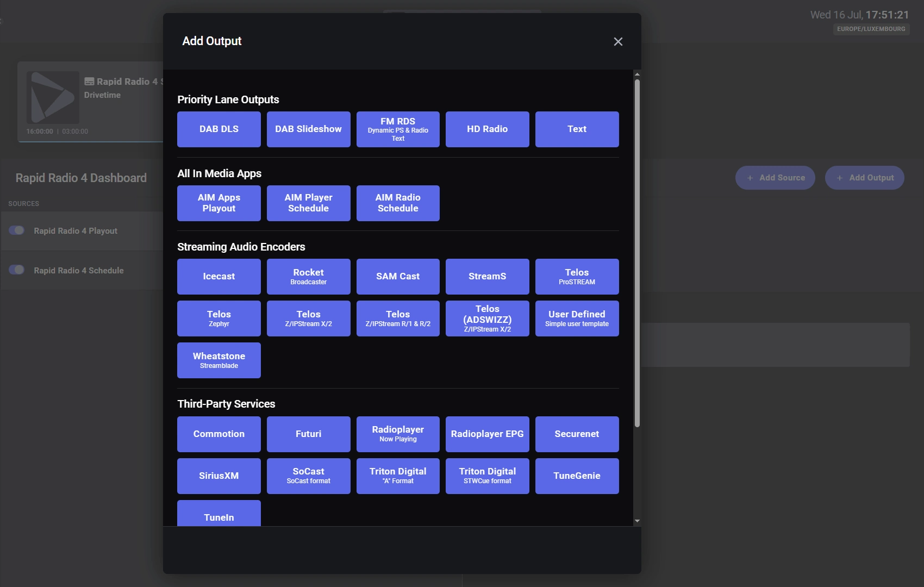Screen dimensions: 924x587
Task: Toggle Rapid Radio 4 Playout source
Action: point(17,230)
